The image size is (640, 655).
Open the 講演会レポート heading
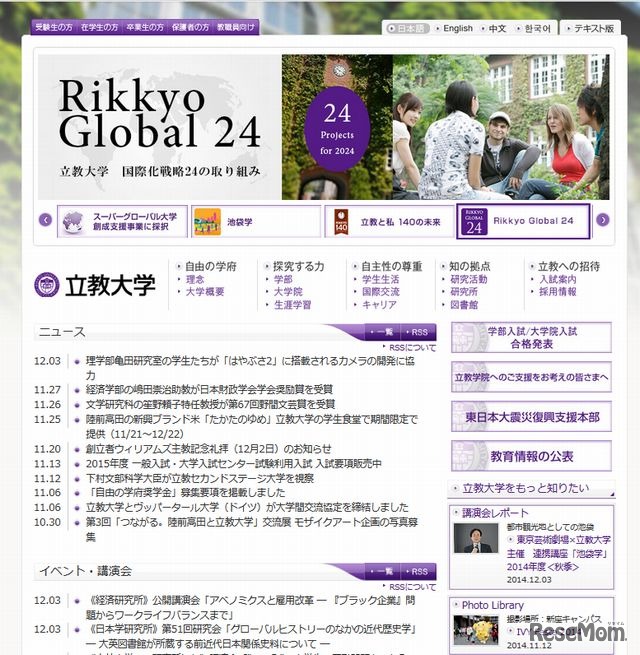pyautogui.click(x=495, y=513)
